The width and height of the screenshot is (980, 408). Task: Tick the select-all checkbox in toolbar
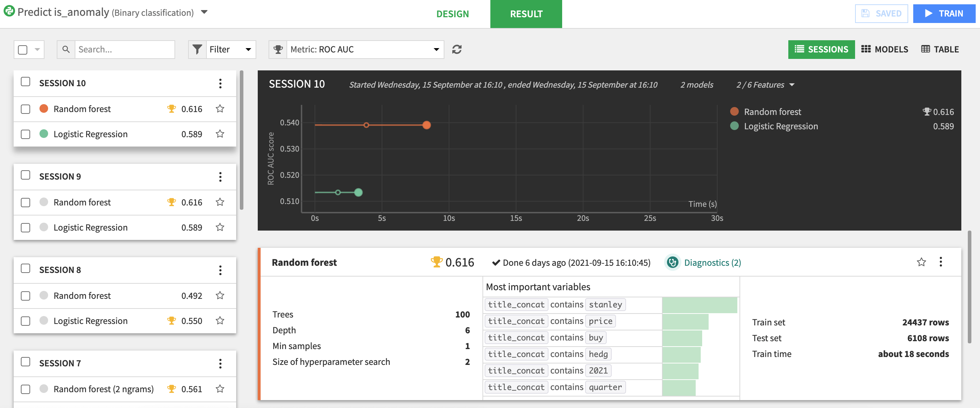(23, 50)
